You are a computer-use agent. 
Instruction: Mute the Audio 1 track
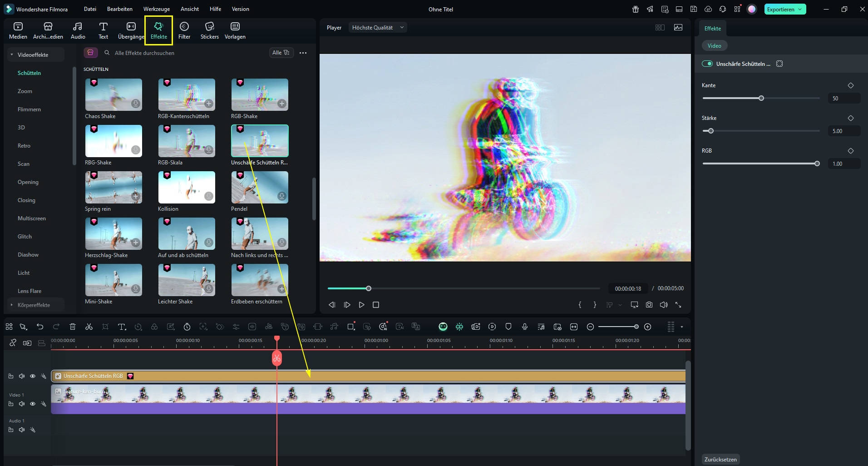(22, 430)
